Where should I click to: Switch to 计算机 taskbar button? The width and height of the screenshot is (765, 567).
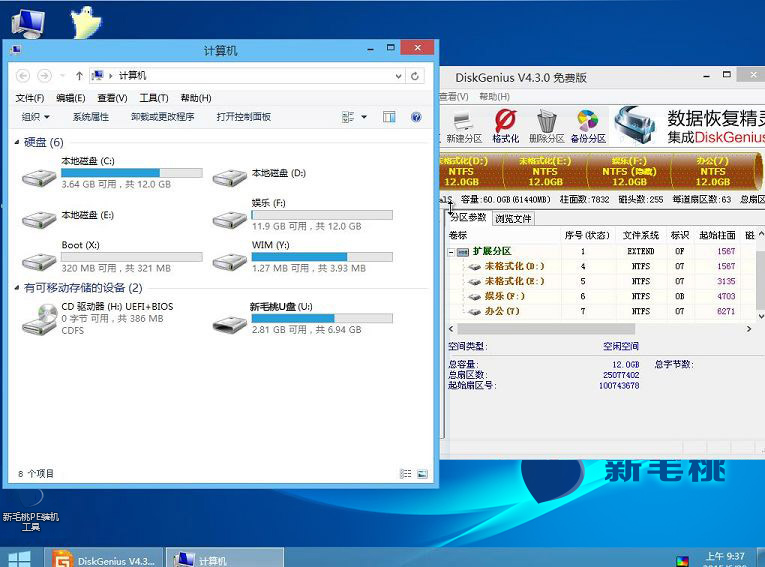(225, 558)
